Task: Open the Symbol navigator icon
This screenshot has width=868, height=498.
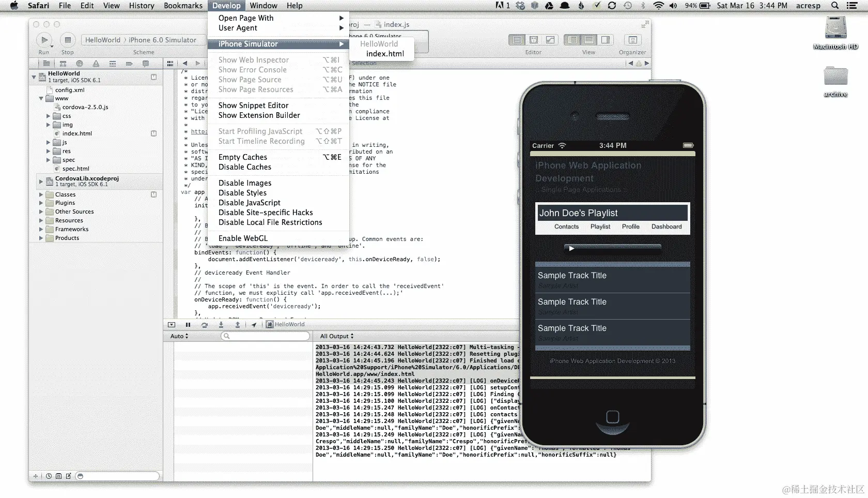Action: (x=63, y=64)
